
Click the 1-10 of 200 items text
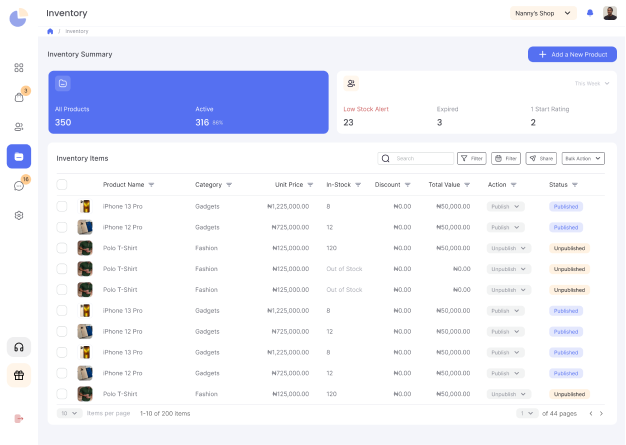(x=165, y=413)
